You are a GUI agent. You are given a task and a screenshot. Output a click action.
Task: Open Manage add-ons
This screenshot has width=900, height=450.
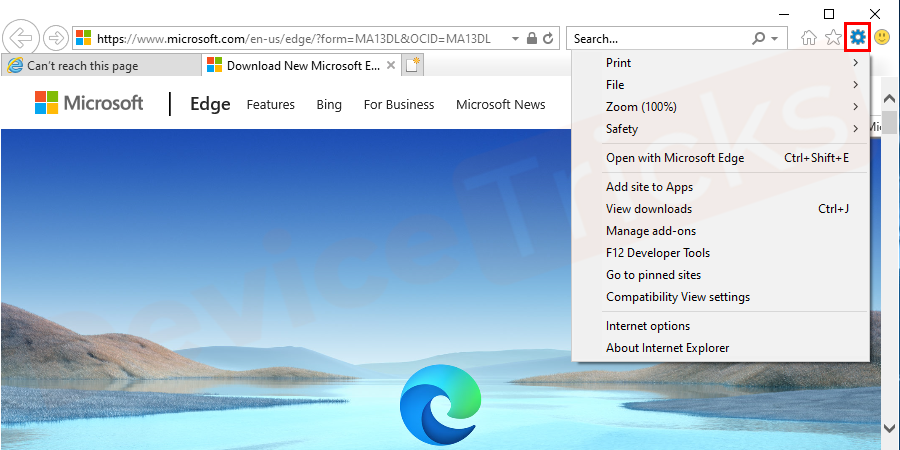(x=721, y=231)
